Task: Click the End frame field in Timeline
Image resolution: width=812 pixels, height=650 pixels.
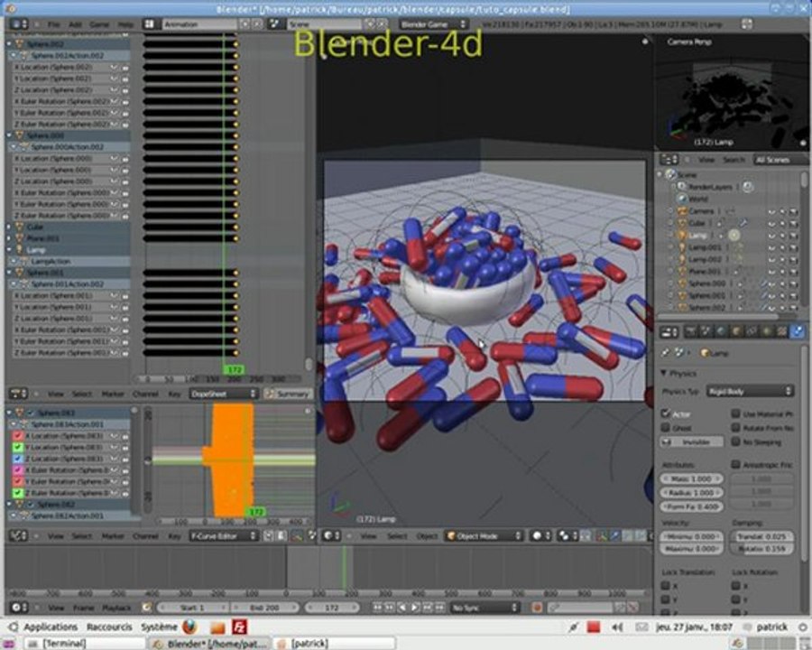Action: 264,607
